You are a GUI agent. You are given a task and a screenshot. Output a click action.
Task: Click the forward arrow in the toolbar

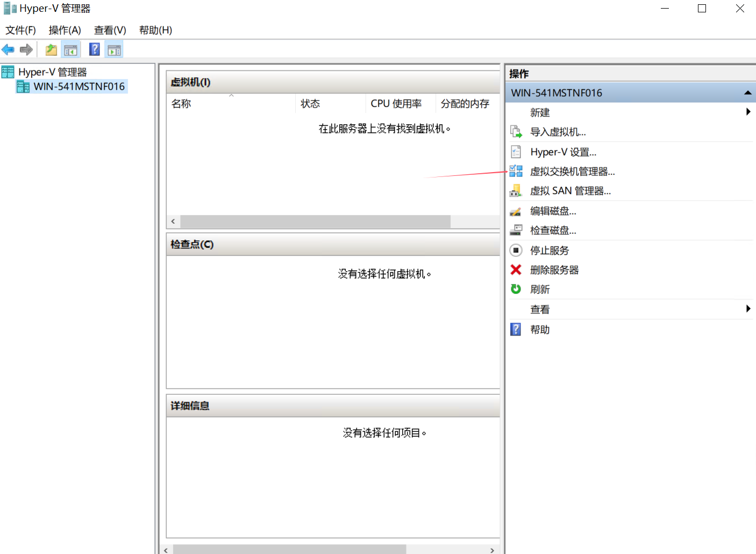26,50
